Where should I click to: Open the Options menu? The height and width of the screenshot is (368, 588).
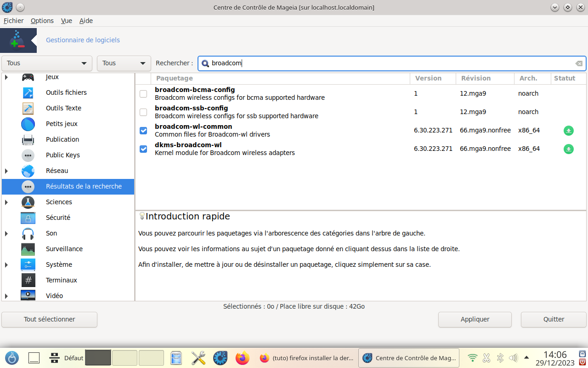(x=42, y=21)
